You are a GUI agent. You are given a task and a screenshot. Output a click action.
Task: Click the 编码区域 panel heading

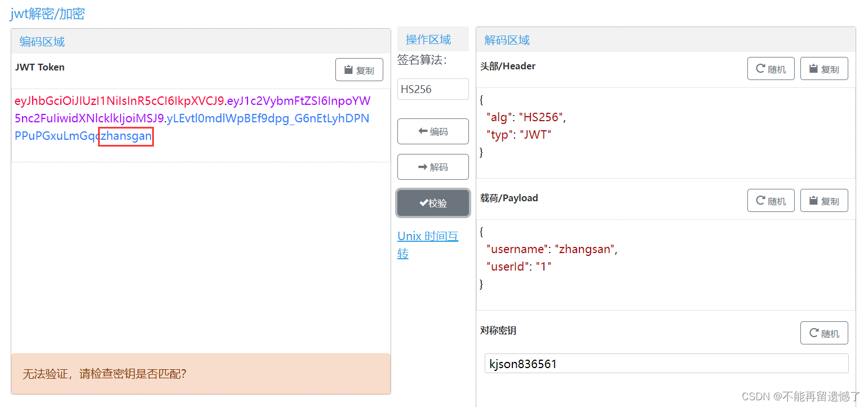[42, 41]
